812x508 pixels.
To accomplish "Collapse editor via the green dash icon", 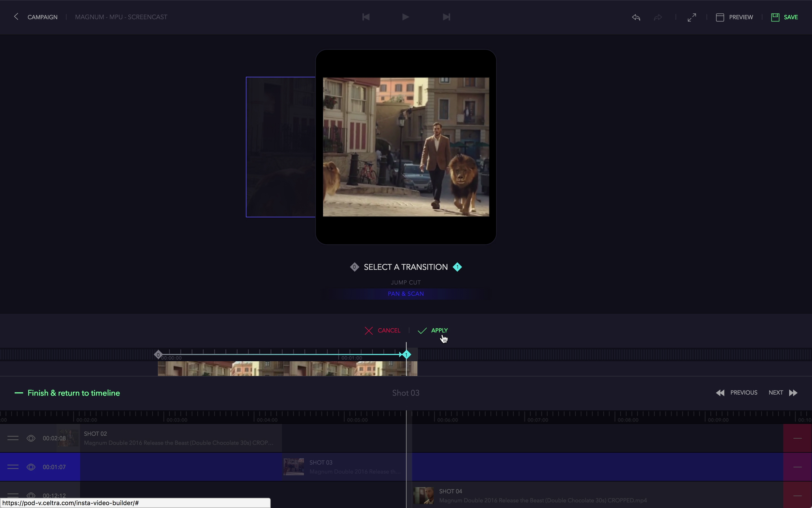I will (19, 393).
